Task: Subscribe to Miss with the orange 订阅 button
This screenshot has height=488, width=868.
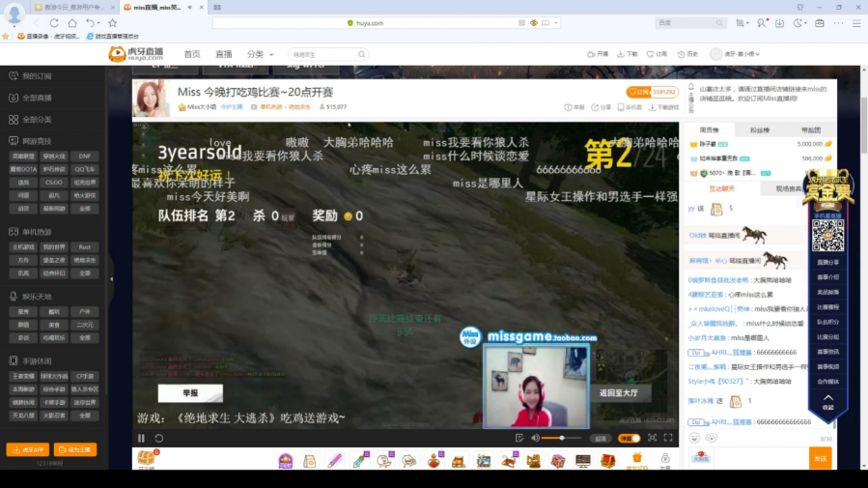Action: (638, 92)
